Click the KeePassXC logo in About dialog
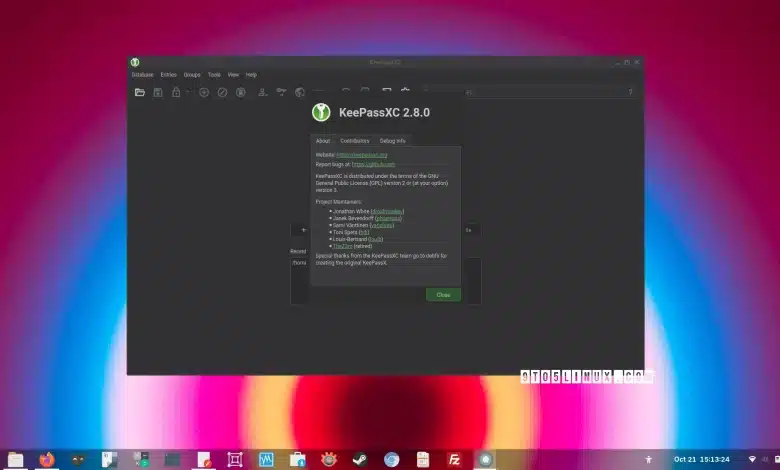This screenshot has height=470, width=780. [x=321, y=112]
